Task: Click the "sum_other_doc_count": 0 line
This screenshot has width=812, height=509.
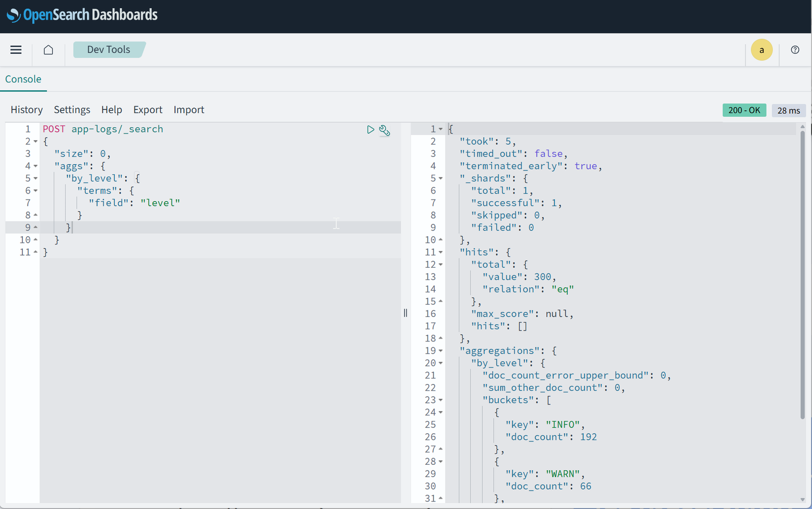Action: click(x=554, y=388)
